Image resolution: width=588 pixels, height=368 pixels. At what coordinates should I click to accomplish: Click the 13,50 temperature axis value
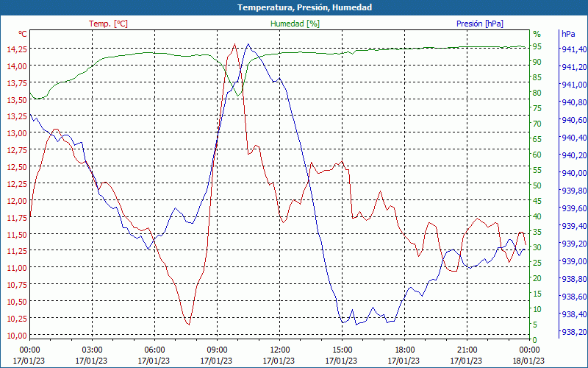click(17, 100)
